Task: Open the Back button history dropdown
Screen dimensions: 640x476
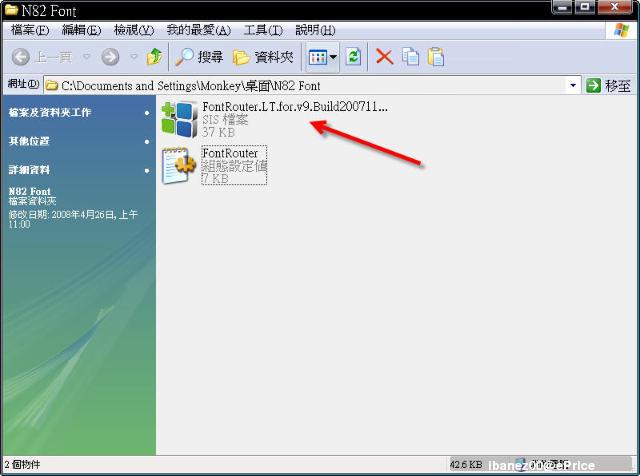Action: pyautogui.click(x=86, y=57)
